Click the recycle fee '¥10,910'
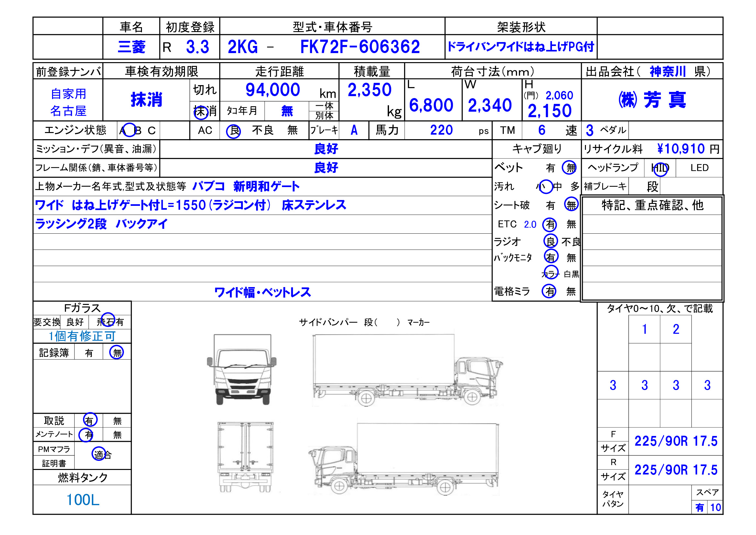The height and width of the screenshot is (535, 756). pos(681,149)
